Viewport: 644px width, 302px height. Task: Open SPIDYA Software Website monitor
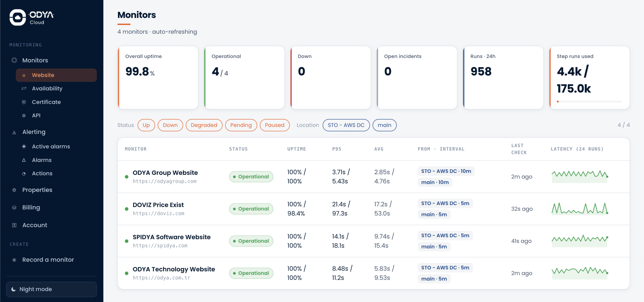point(172,237)
